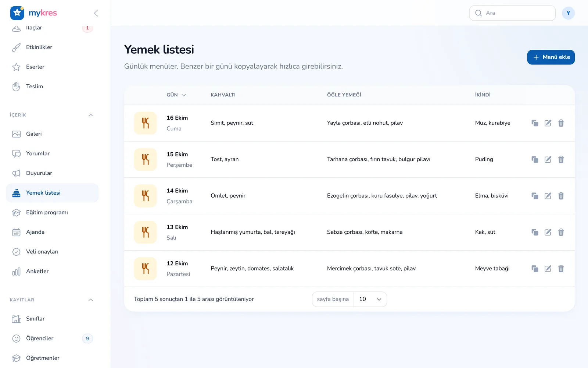
Task: Sort the table by GÜN column
Action: coord(176,95)
